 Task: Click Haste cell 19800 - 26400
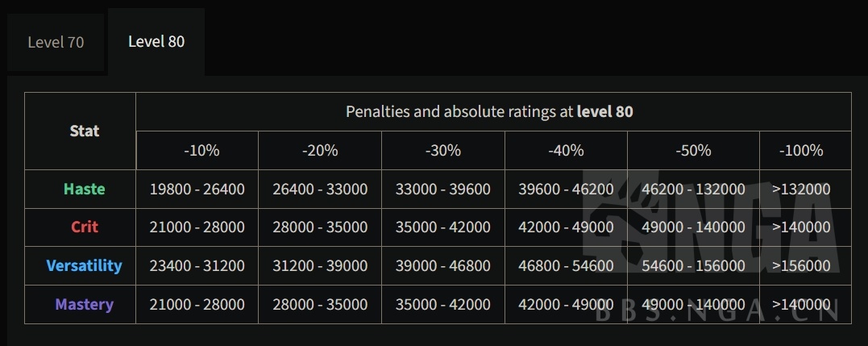(x=197, y=190)
